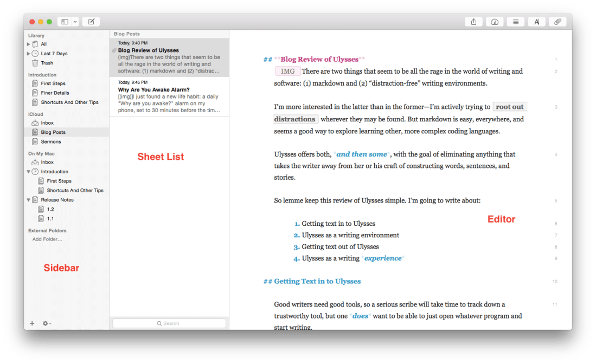596x364 pixels.
Task: Toggle the sidebar layout view button
Action: tap(65, 22)
